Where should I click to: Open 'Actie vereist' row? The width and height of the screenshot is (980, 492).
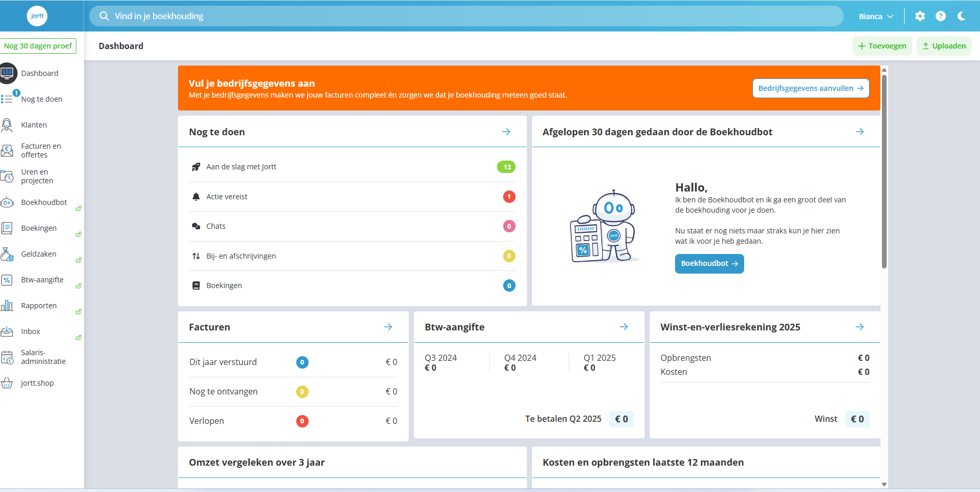352,197
